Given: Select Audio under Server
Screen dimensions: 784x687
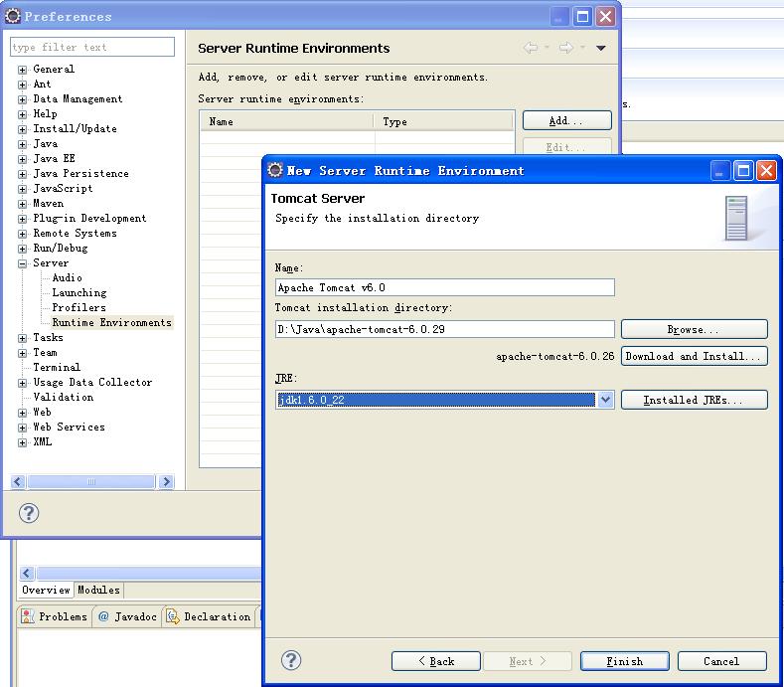Looking at the screenshot, I should [x=67, y=277].
